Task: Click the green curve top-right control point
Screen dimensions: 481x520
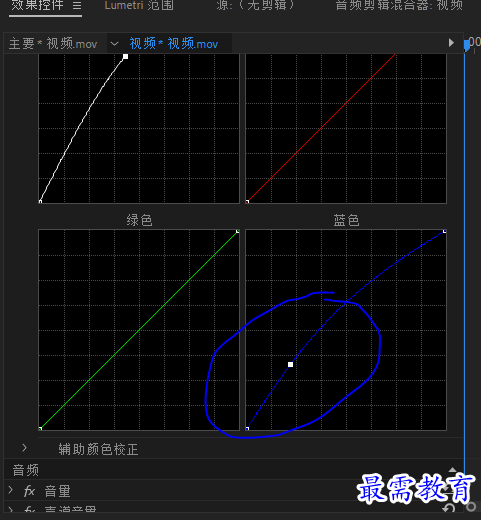Action: tap(238, 231)
